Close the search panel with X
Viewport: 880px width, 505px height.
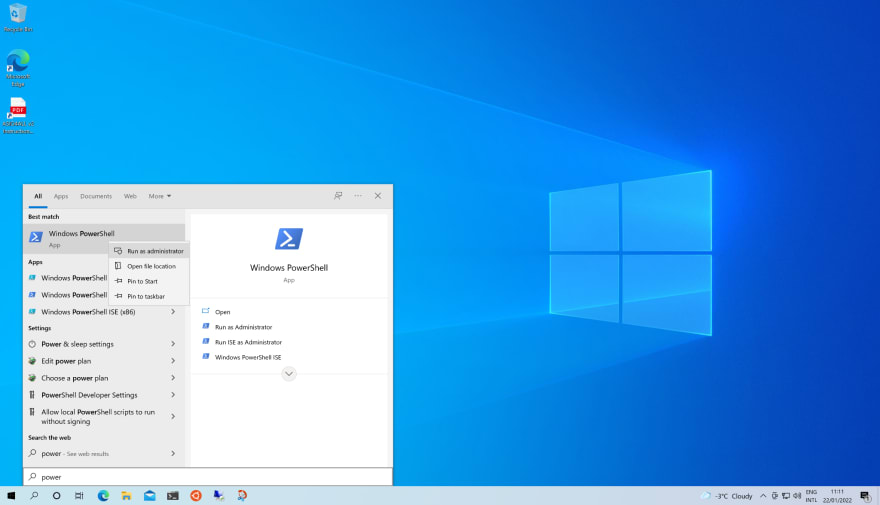click(x=378, y=196)
